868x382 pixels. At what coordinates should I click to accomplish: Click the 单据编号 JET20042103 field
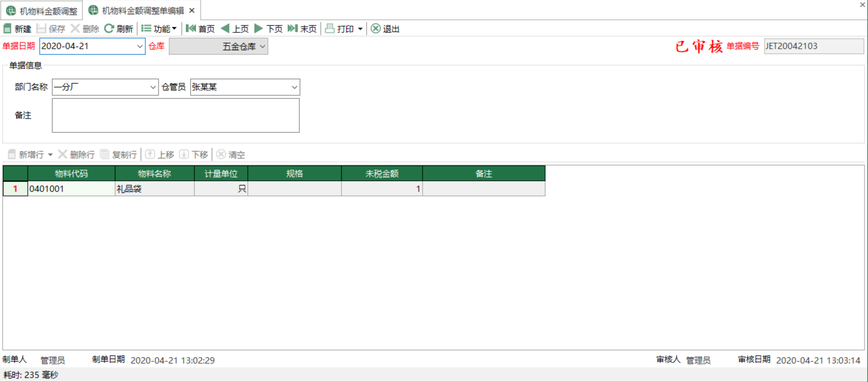[814, 46]
